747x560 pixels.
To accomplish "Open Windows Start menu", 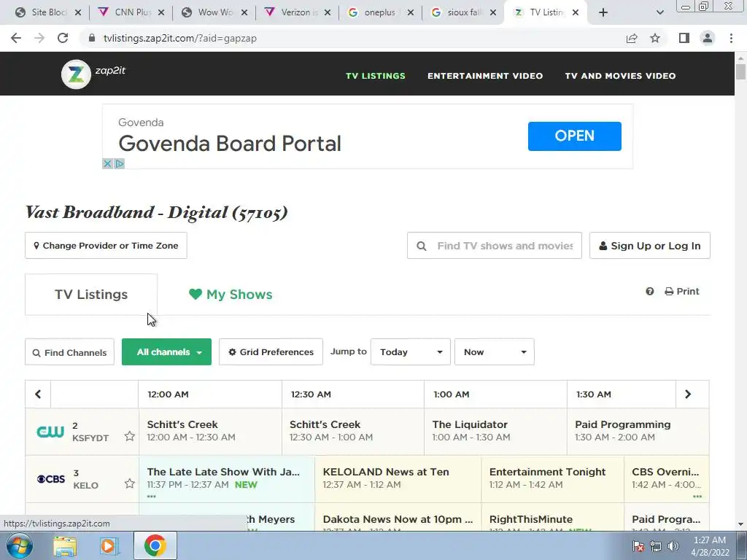I will 20,545.
